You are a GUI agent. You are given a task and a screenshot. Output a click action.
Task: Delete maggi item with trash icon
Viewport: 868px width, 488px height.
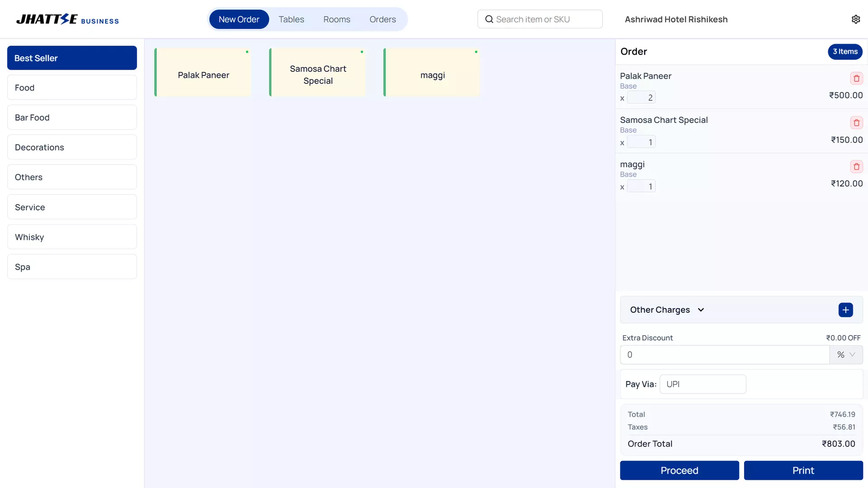click(x=856, y=167)
